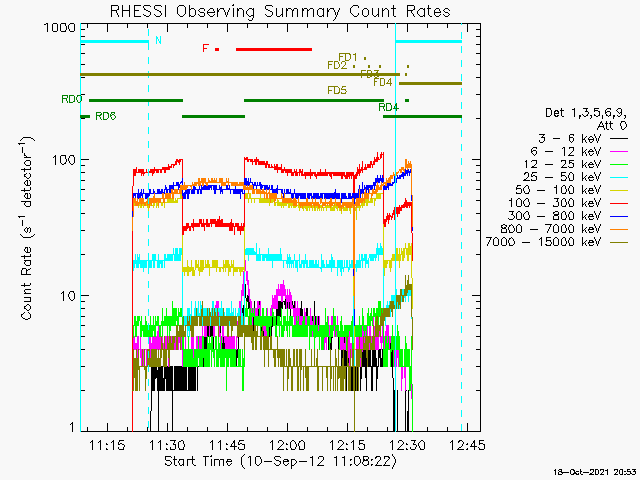
Task: Click the cyan line swatch for 25 - 50 keV
Action: coord(619,178)
